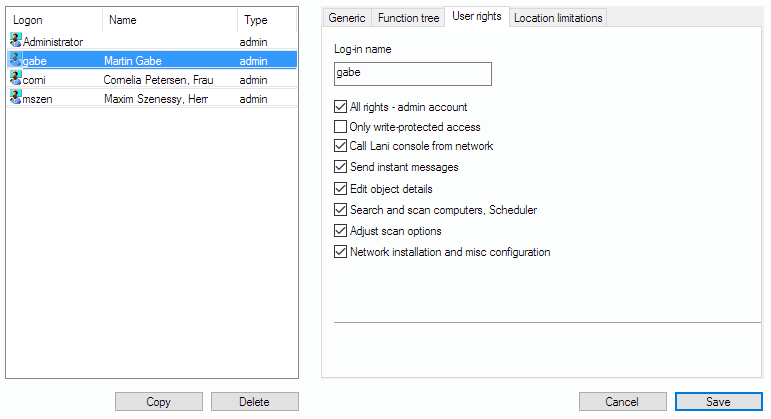Click the corni user account icon
This screenshot has height=419, width=771.
(x=15, y=79)
